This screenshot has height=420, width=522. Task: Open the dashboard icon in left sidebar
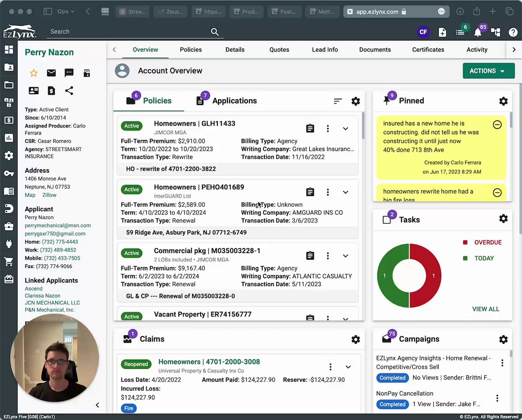coord(9,50)
